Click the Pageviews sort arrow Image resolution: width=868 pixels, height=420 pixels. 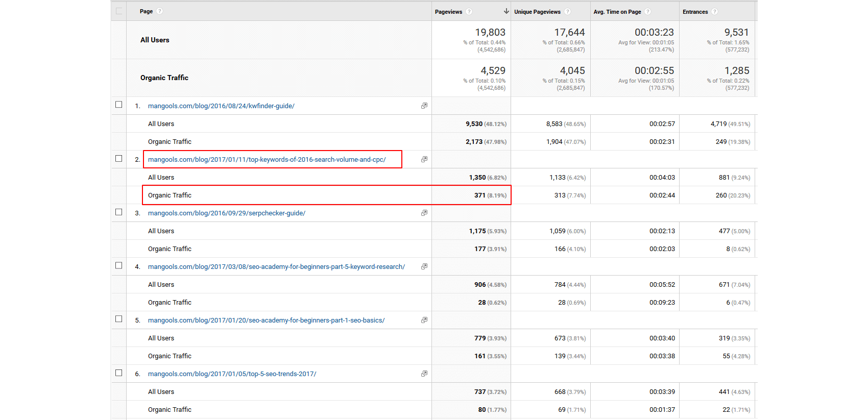coord(506,11)
